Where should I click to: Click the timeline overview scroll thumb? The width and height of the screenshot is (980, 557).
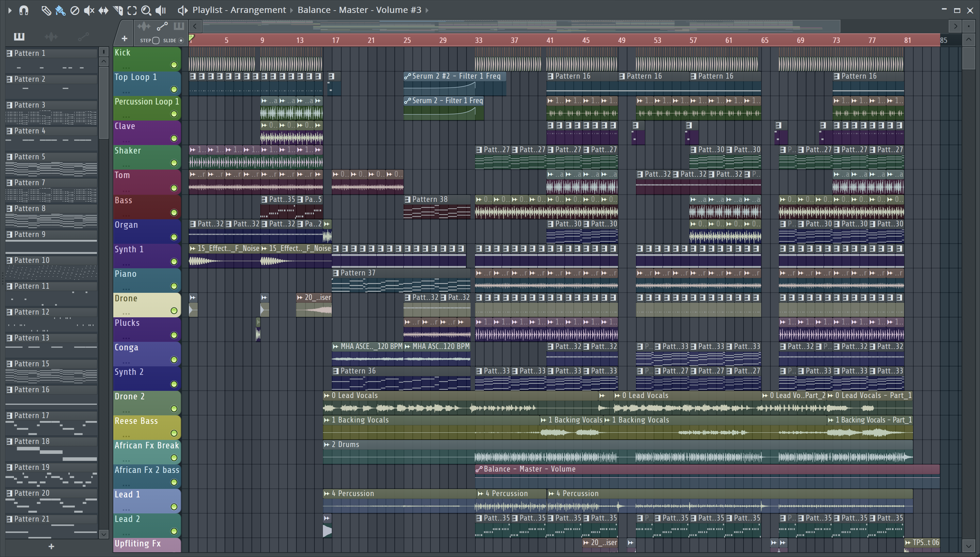pos(521,27)
